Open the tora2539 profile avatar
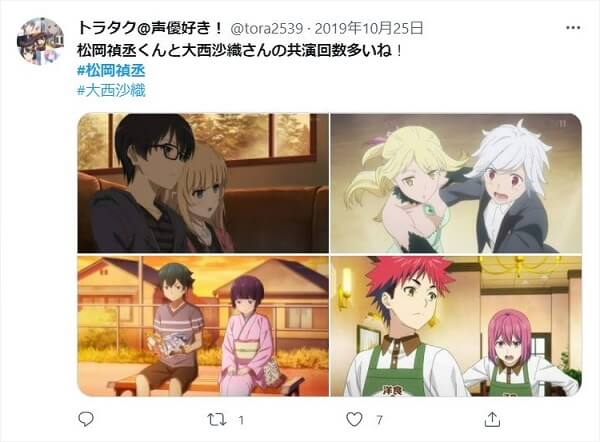 pos(40,41)
